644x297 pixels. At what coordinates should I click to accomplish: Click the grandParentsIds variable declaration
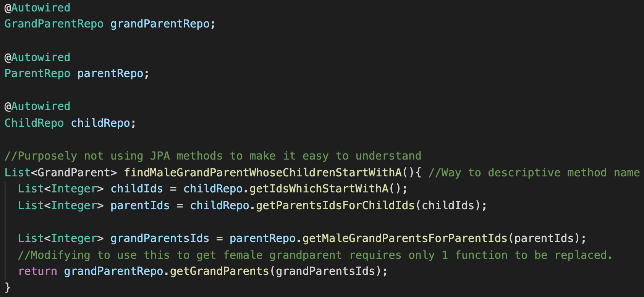pyautogui.click(x=160, y=238)
